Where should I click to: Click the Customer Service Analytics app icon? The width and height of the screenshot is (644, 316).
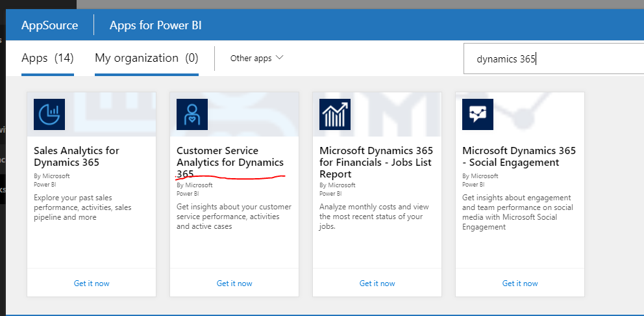(x=192, y=114)
